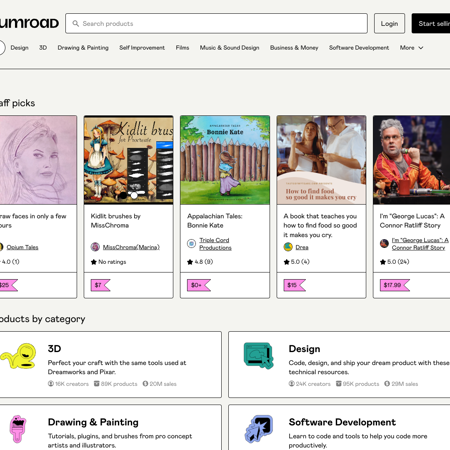Click the $15 price tag
Image resolution: width=450 pixels, height=450 pixels.
(x=294, y=285)
